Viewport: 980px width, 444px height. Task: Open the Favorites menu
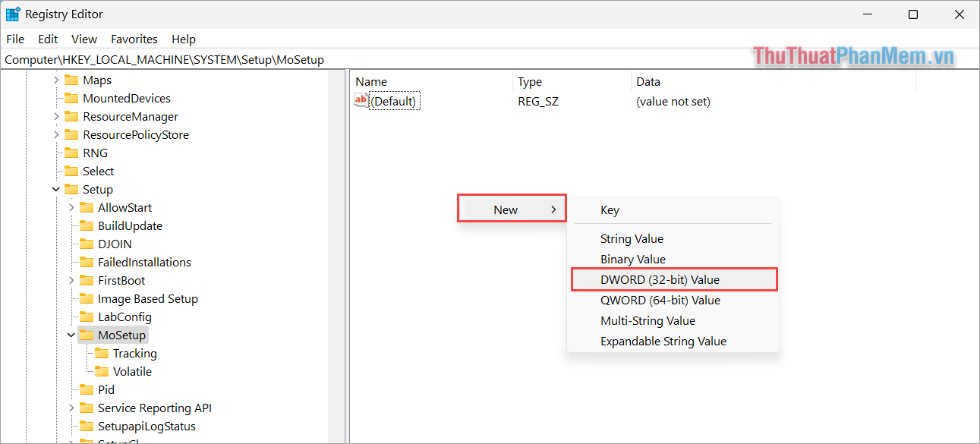coord(134,39)
